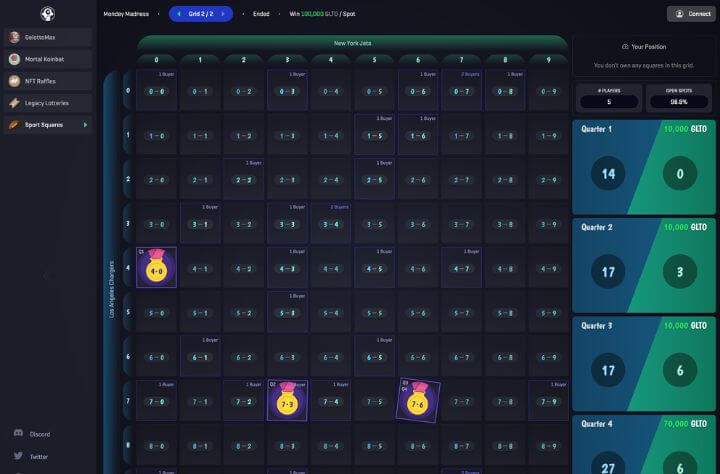Image resolution: width=720 pixels, height=474 pixels.
Task: Click the Your Position panel icon
Action: tap(625, 47)
